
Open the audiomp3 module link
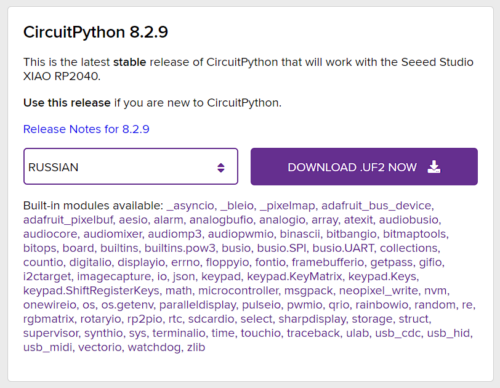(x=175, y=234)
